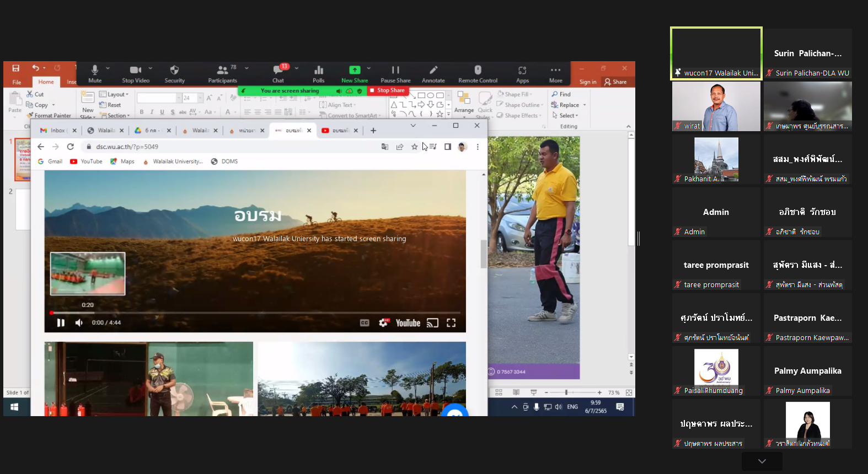Screen dimensions: 868x474
Task: Expand arrow next to Participants
Action: pos(247,68)
